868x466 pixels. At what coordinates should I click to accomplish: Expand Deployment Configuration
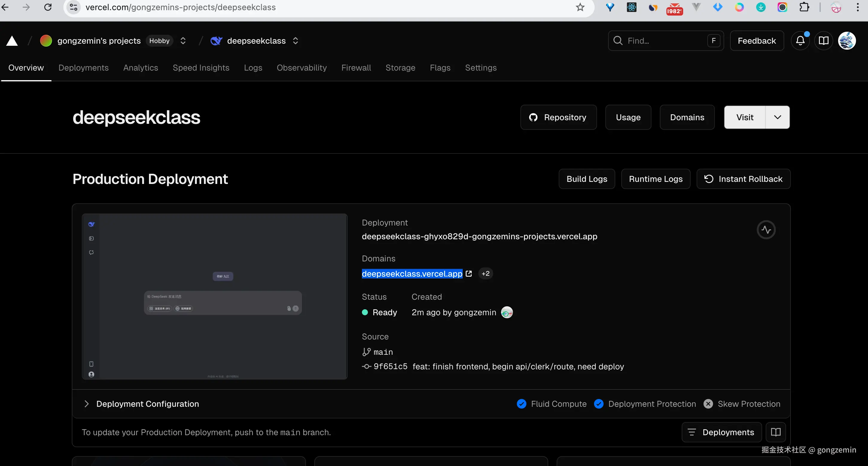[x=141, y=404]
